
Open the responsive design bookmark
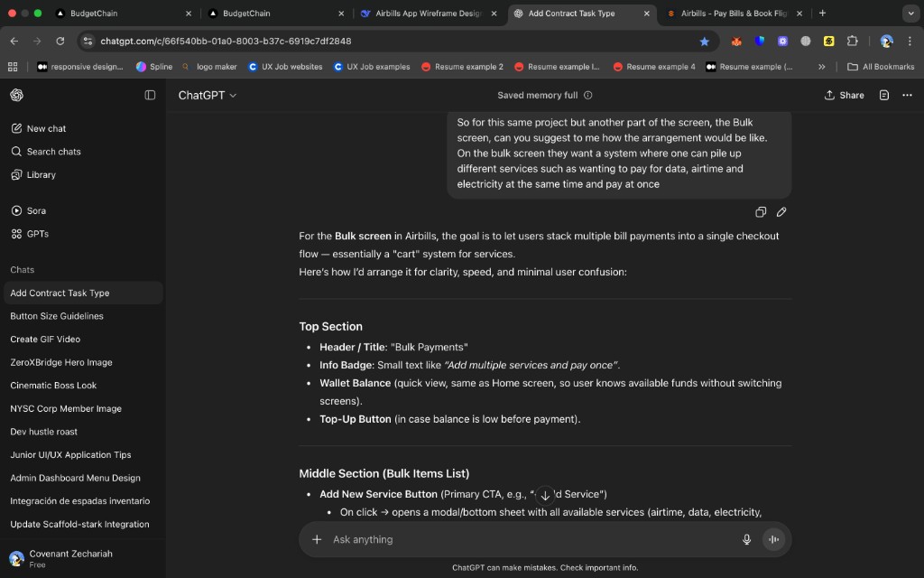80,67
